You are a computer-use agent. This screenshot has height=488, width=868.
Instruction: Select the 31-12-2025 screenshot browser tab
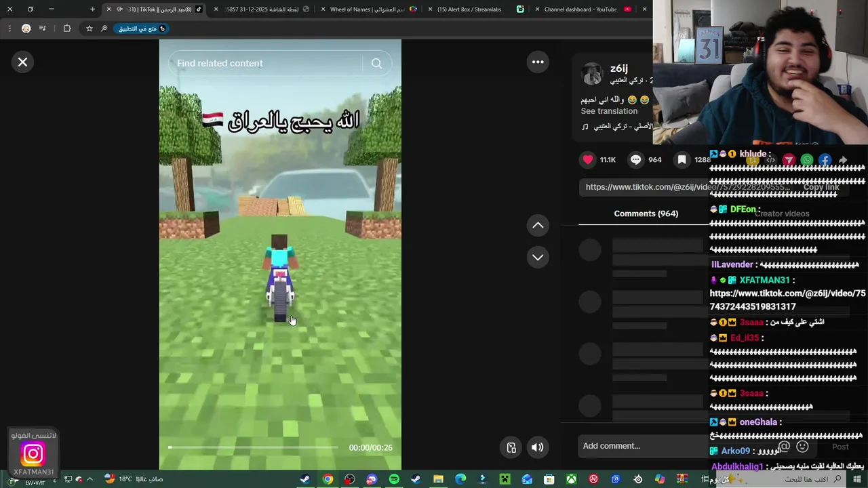262,9
